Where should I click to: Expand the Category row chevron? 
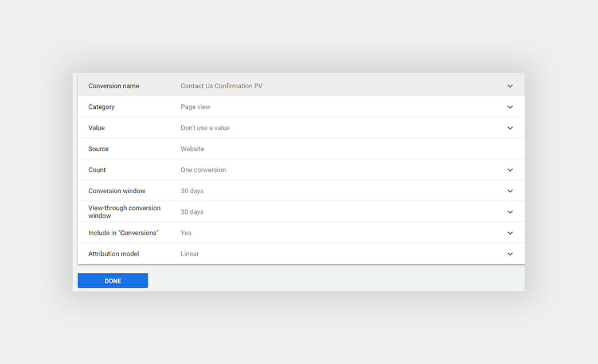pyautogui.click(x=510, y=107)
